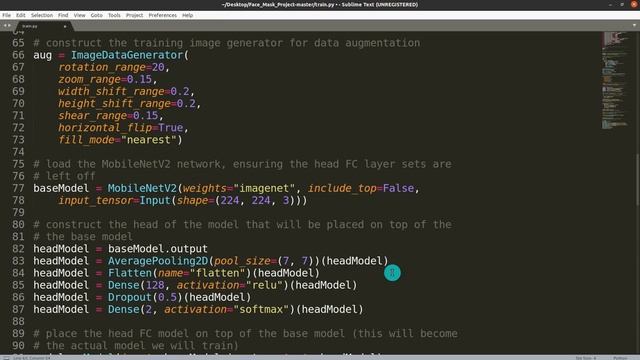Click the aug variable on line 66
This screenshot has height=360, width=640.
[42, 55]
